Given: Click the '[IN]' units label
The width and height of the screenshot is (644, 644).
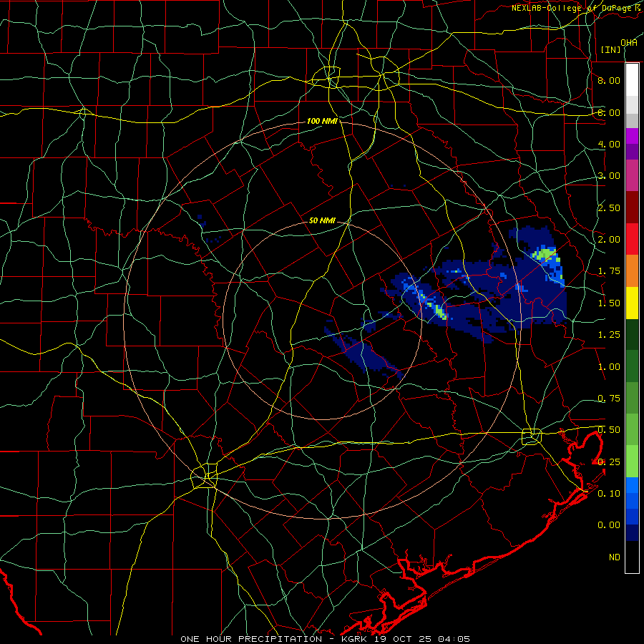Looking at the screenshot, I should 610,49.
